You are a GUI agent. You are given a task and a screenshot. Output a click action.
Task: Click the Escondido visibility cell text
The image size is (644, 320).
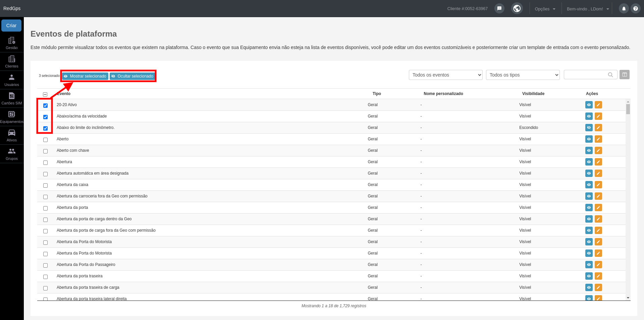point(529,128)
